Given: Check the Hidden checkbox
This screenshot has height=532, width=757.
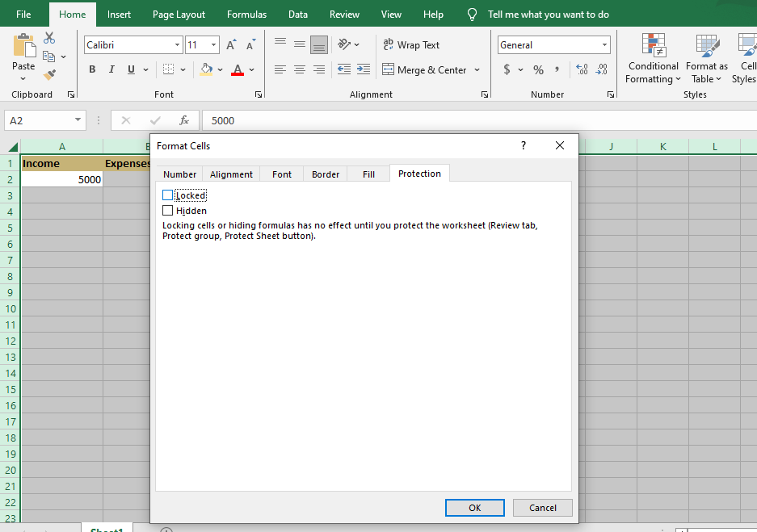Looking at the screenshot, I should (x=168, y=211).
